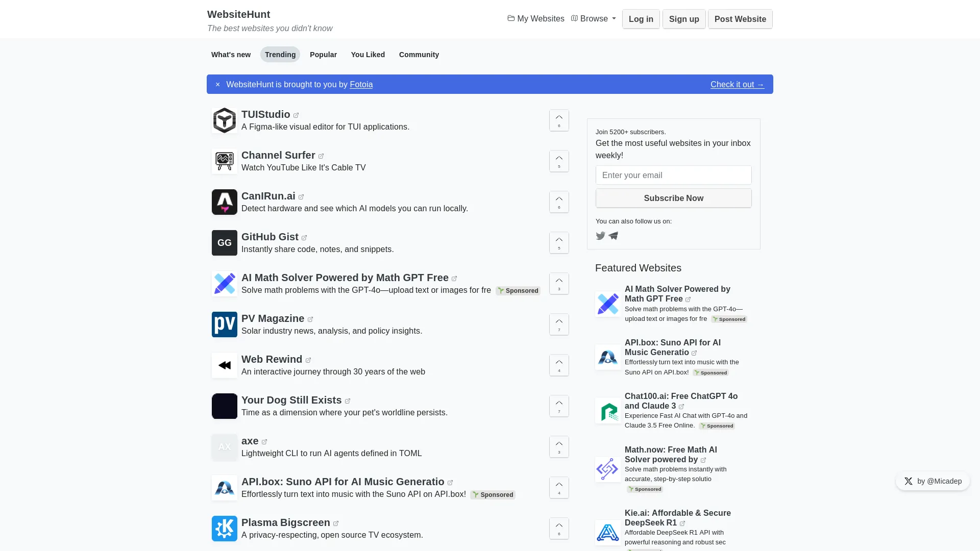Click the axe AX placeholder icon

(225, 447)
